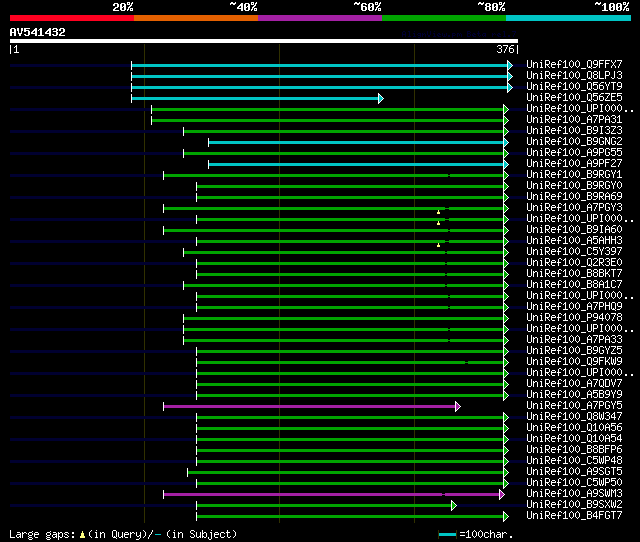Click the =100char scale bar legend

pos(476,534)
